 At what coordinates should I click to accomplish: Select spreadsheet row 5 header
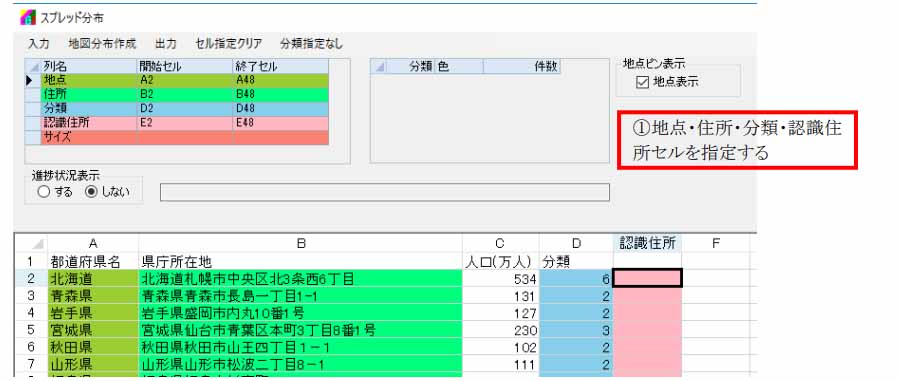pyautogui.click(x=32, y=331)
